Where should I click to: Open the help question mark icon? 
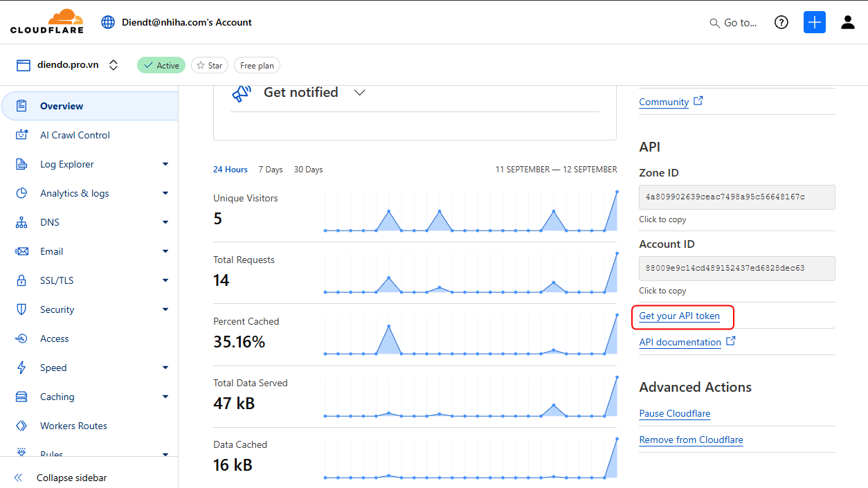click(781, 23)
